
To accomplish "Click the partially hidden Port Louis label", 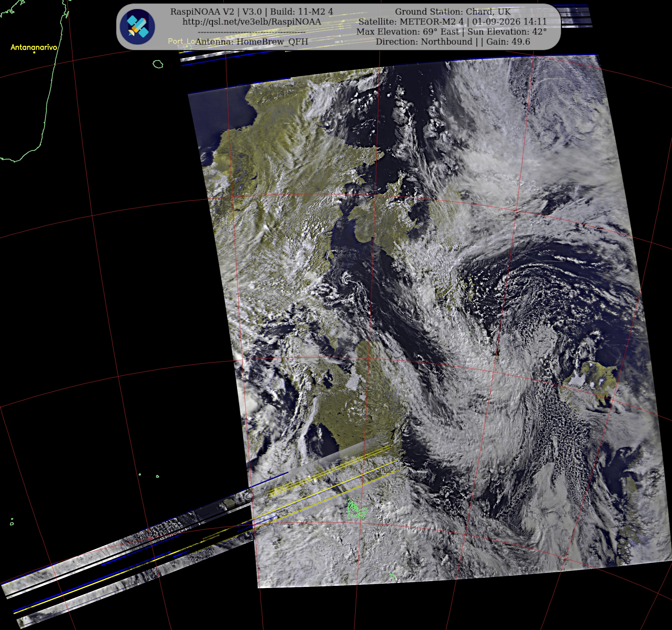I will point(181,41).
